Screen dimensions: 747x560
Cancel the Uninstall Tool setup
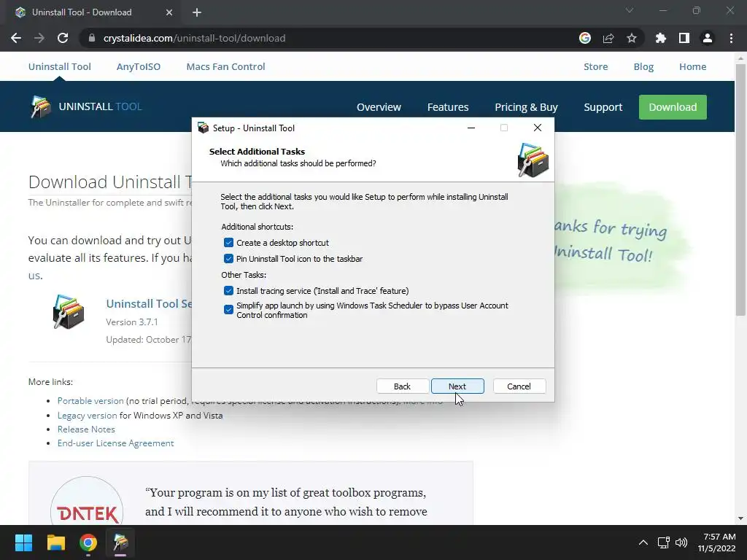tap(519, 386)
